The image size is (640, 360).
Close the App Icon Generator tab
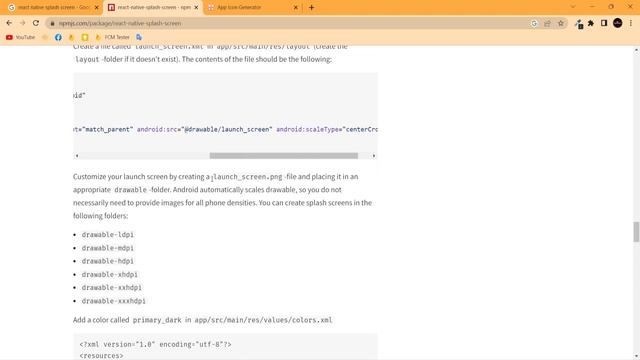click(x=296, y=7)
